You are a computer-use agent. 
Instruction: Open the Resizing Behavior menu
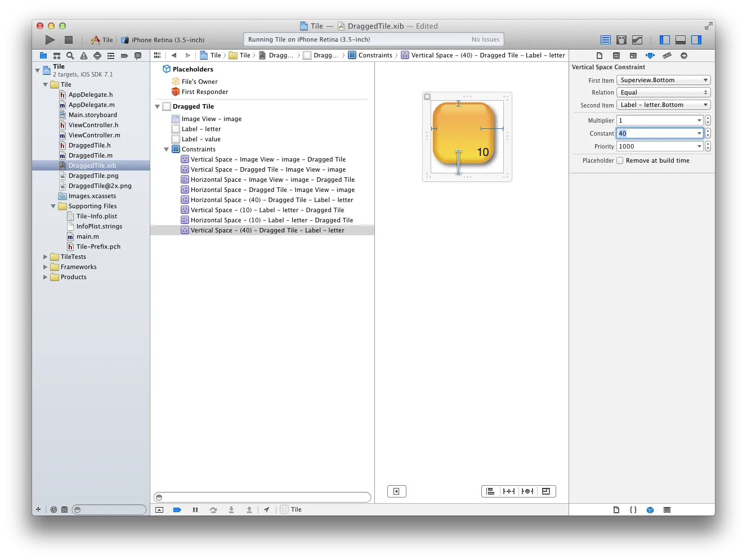point(546,491)
